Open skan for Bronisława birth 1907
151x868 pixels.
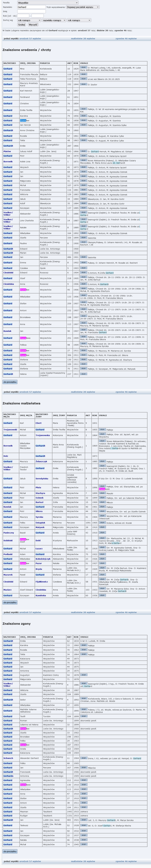pos(84,316)
